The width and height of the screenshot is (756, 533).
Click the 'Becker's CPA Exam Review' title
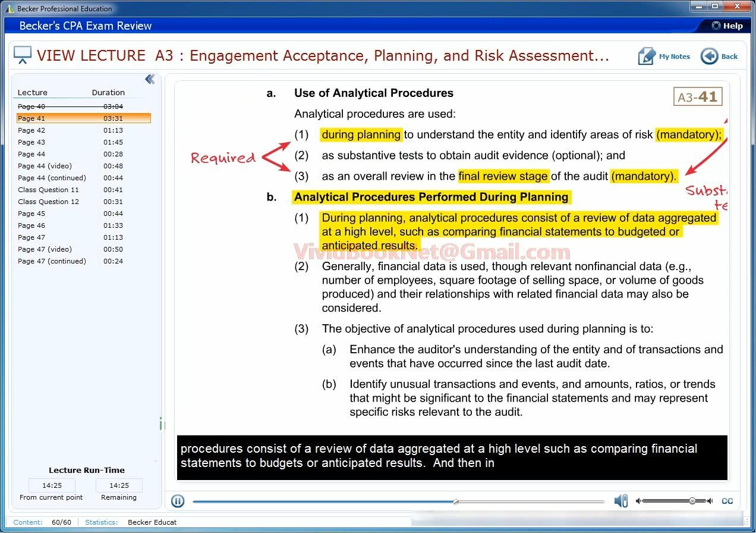point(86,26)
